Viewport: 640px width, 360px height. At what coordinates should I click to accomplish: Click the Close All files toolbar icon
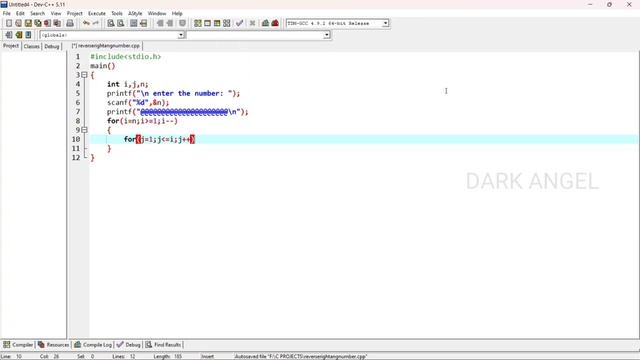click(x=58, y=23)
